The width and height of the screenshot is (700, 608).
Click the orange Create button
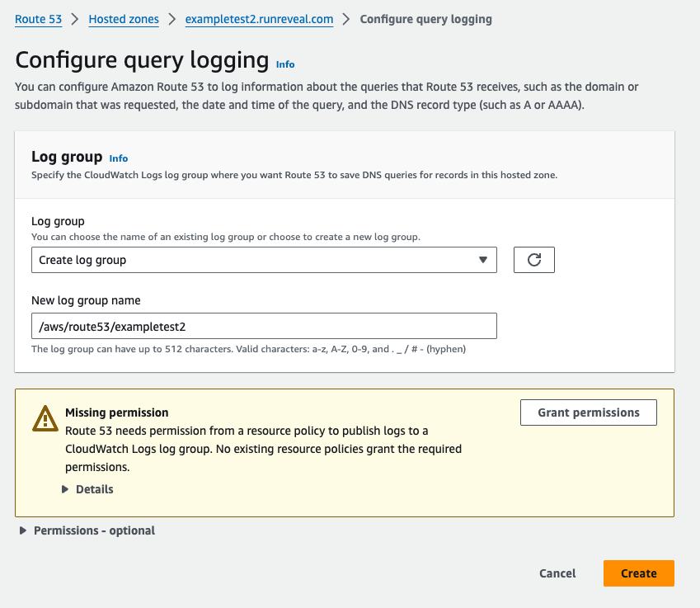click(x=638, y=573)
